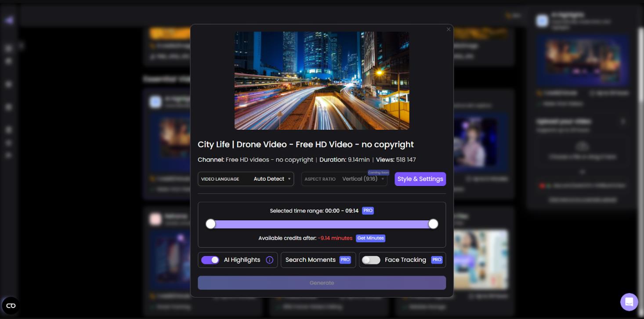This screenshot has height=319, width=644.
Task: Enable the Face Tracking toggle
Action: coord(371,260)
